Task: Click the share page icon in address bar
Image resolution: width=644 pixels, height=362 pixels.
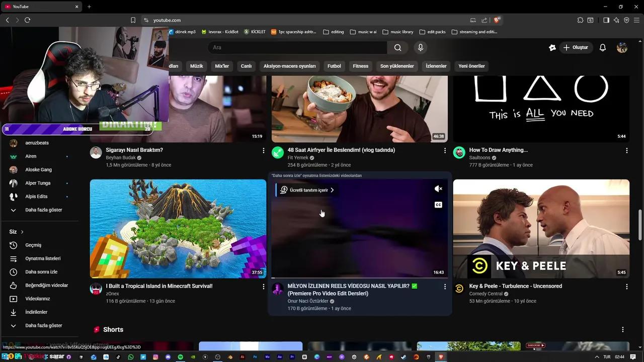Action: (484, 20)
